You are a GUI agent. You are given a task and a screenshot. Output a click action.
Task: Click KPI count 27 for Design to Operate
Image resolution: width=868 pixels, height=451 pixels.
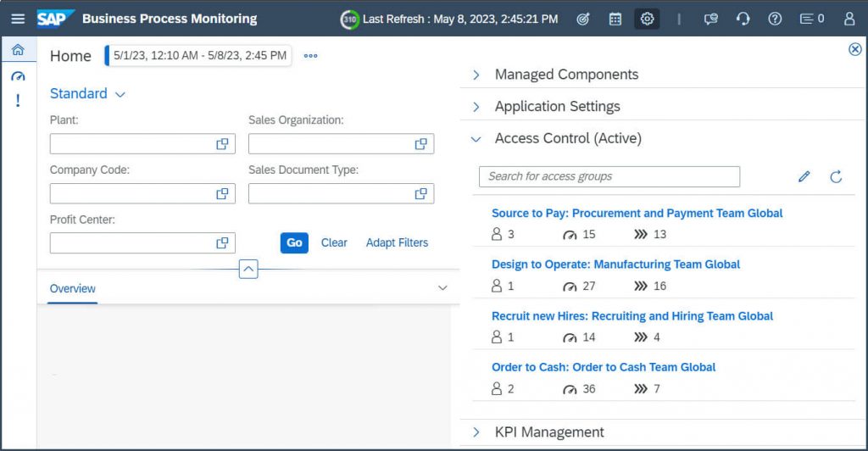579,286
